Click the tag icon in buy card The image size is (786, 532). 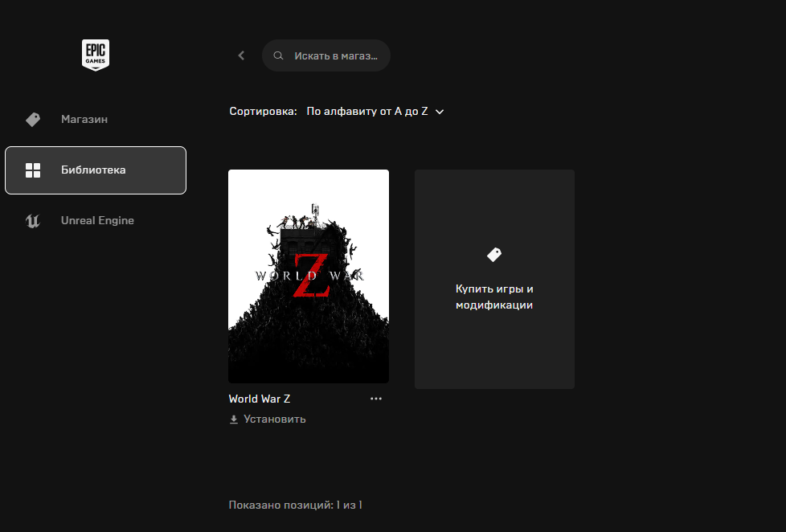[494, 255]
